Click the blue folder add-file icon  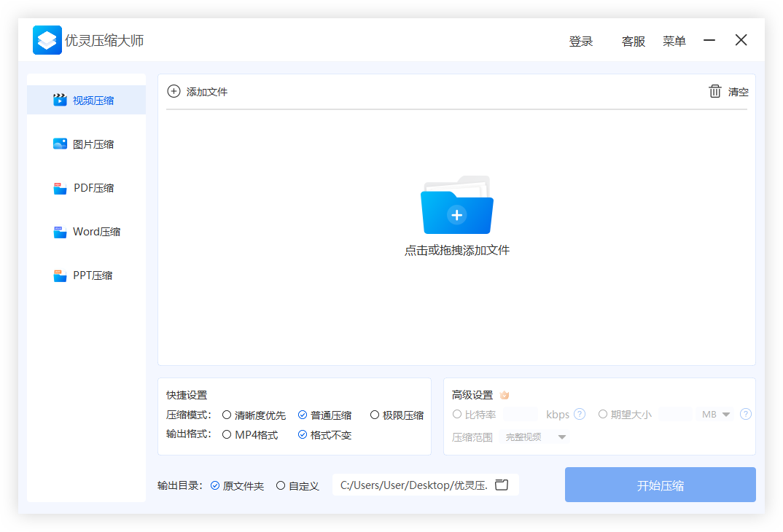(457, 206)
